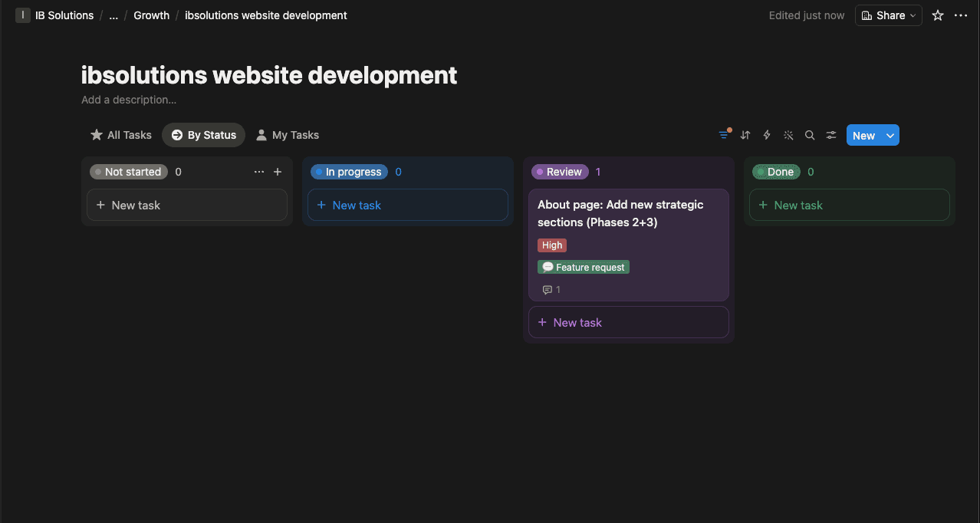Click the High priority red tag
The image size is (980, 523).
(551, 245)
